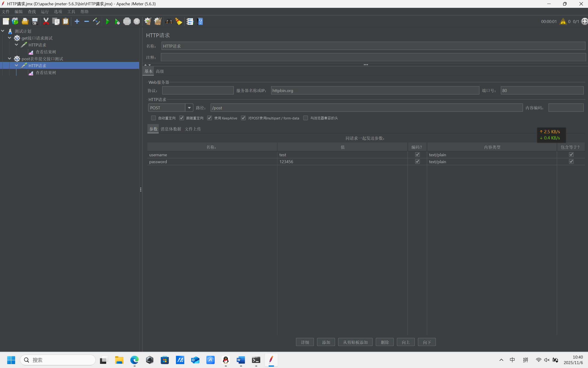Click the green Start test button
Image resolution: width=588 pixels, height=368 pixels.
click(x=107, y=22)
